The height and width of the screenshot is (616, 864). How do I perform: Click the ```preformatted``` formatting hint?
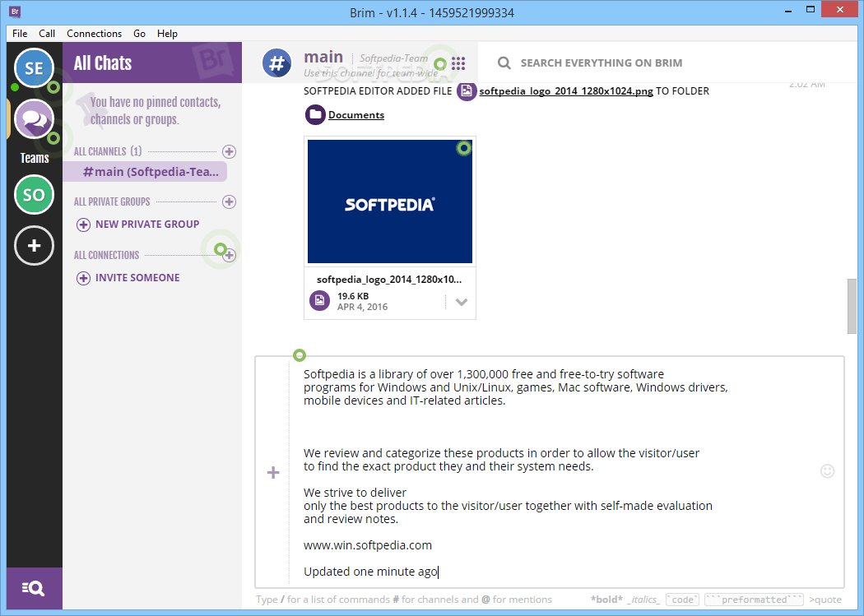tap(754, 600)
